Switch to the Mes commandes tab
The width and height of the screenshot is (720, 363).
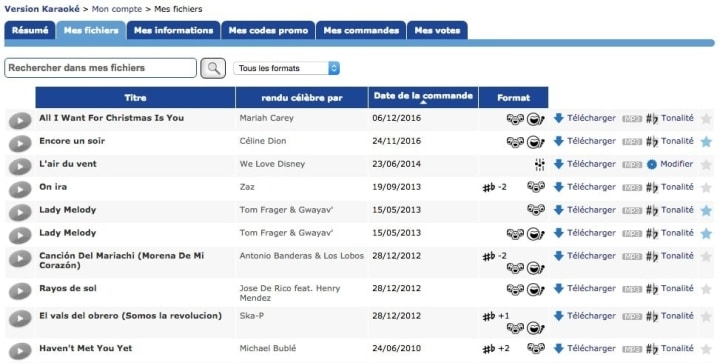click(x=361, y=31)
